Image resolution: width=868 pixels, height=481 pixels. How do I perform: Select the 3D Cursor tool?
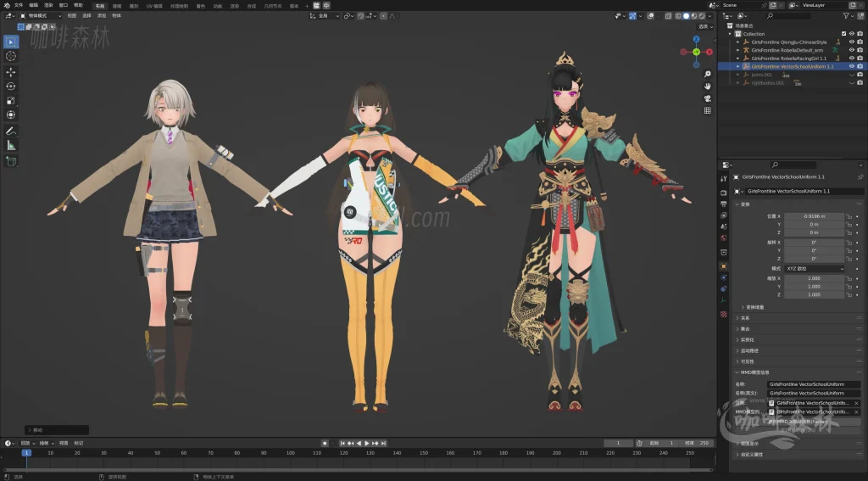pyautogui.click(x=10, y=56)
